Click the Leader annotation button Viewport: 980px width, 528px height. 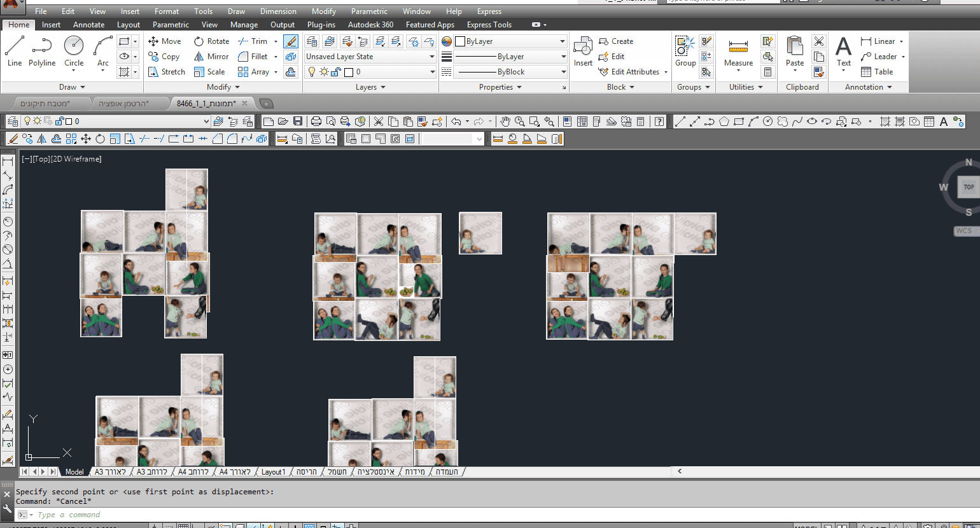click(x=878, y=57)
